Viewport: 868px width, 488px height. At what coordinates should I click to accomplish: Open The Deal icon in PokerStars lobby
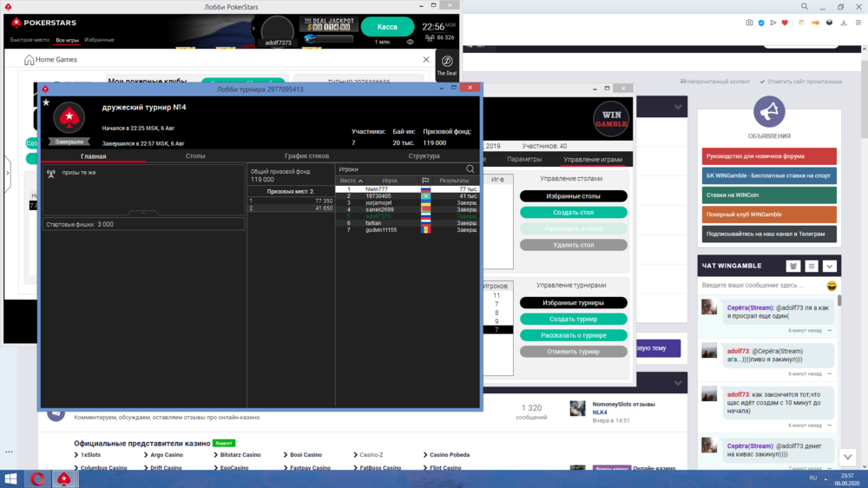[446, 65]
